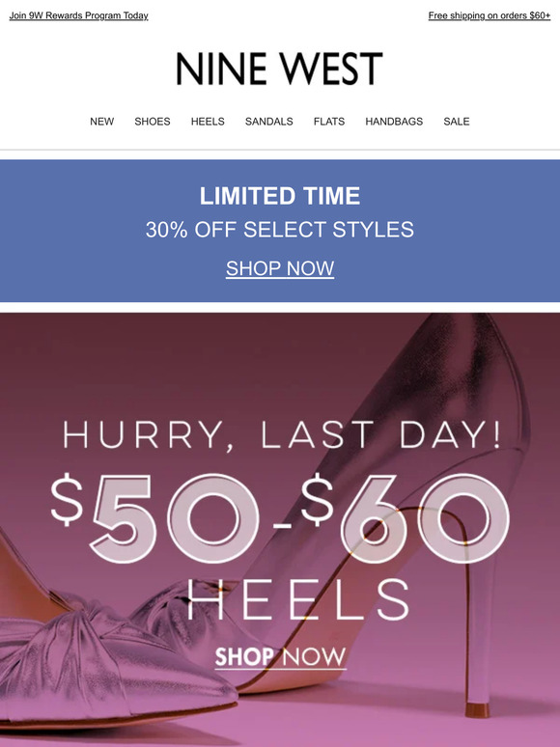Screen dimensions: 560x747
Task: Click the HURRY, LAST DAY! headline
Action: [282, 435]
